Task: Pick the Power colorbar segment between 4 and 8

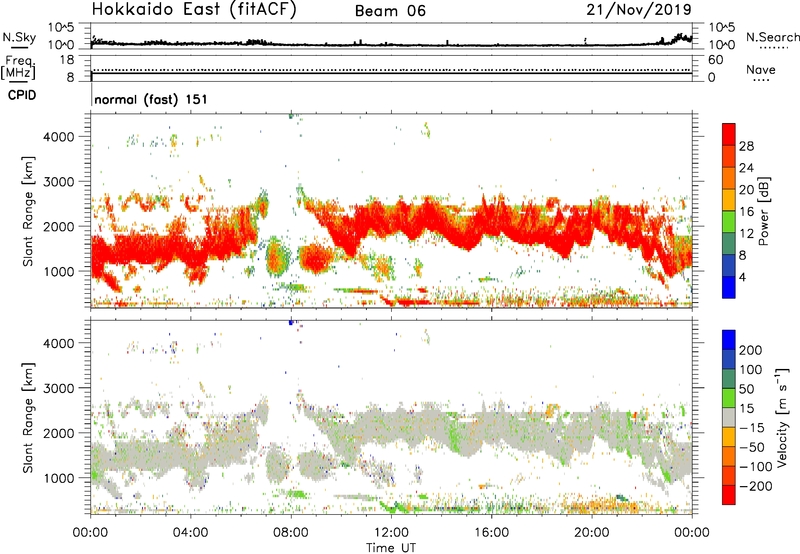Action: [x=729, y=265]
